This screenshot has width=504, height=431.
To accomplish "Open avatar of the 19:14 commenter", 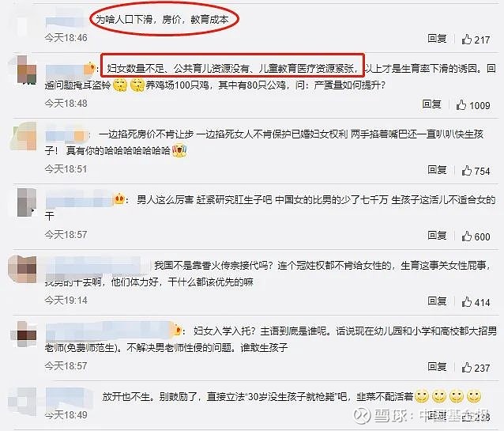I will (x=22, y=270).
